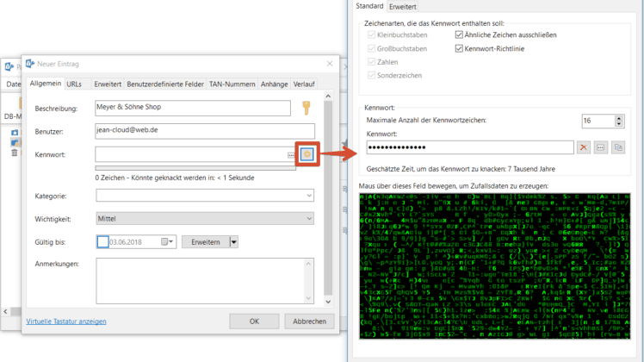Close the Neuer Eintrag dialog
Image resolution: width=644 pixels, height=362 pixels.
pyautogui.click(x=330, y=64)
